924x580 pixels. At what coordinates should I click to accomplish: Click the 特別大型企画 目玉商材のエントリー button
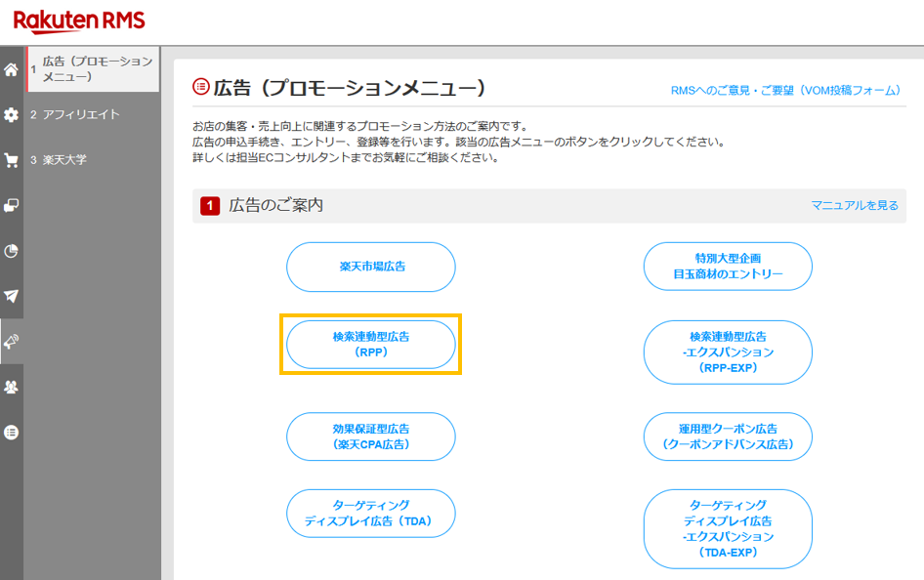pyautogui.click(x=728, y=267)
